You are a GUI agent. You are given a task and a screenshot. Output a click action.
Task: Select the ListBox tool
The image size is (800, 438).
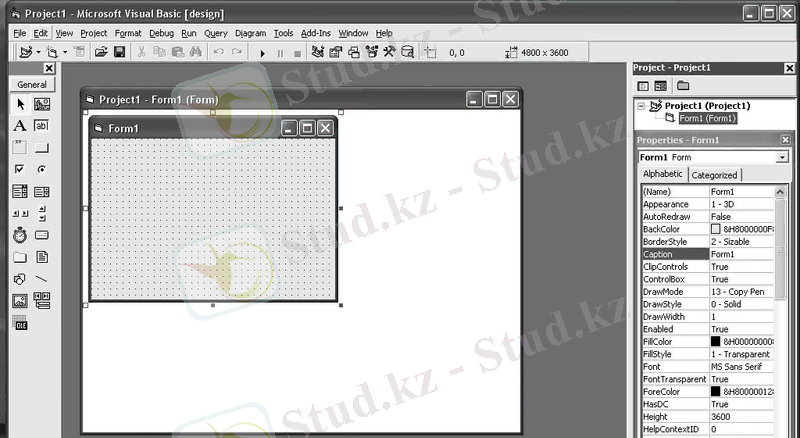42,191
